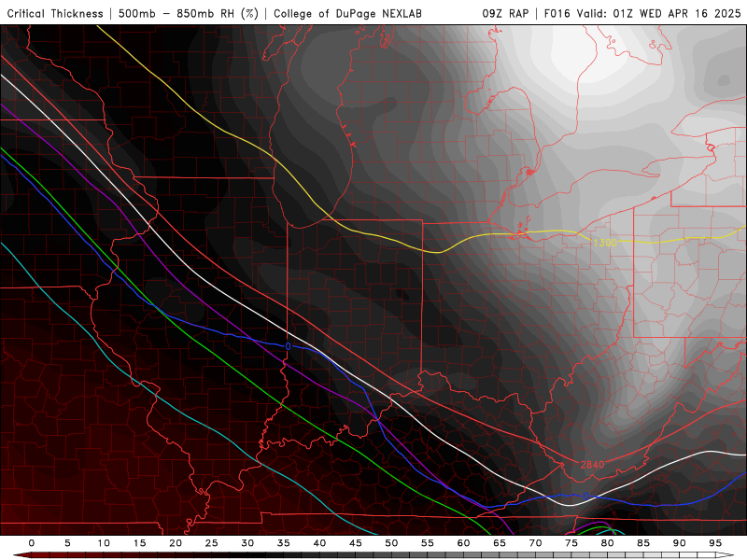Click the colorbar scale label "15"

click(139, 543)
